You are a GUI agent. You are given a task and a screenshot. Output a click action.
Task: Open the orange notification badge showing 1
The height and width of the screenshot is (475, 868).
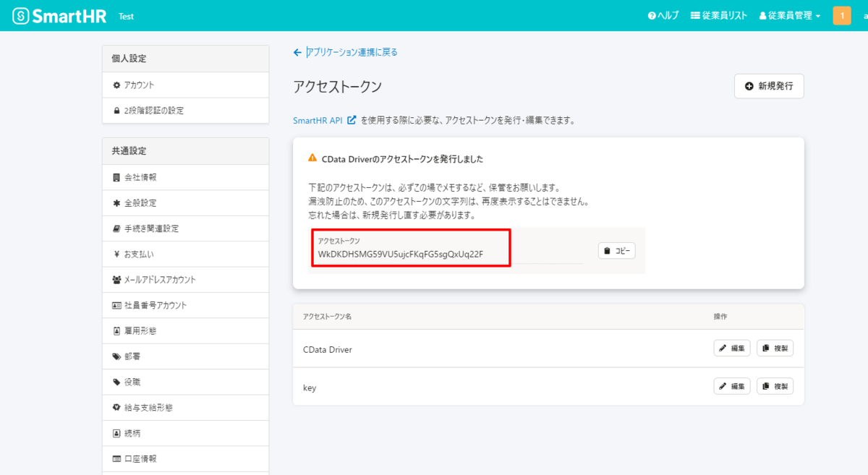842,16
